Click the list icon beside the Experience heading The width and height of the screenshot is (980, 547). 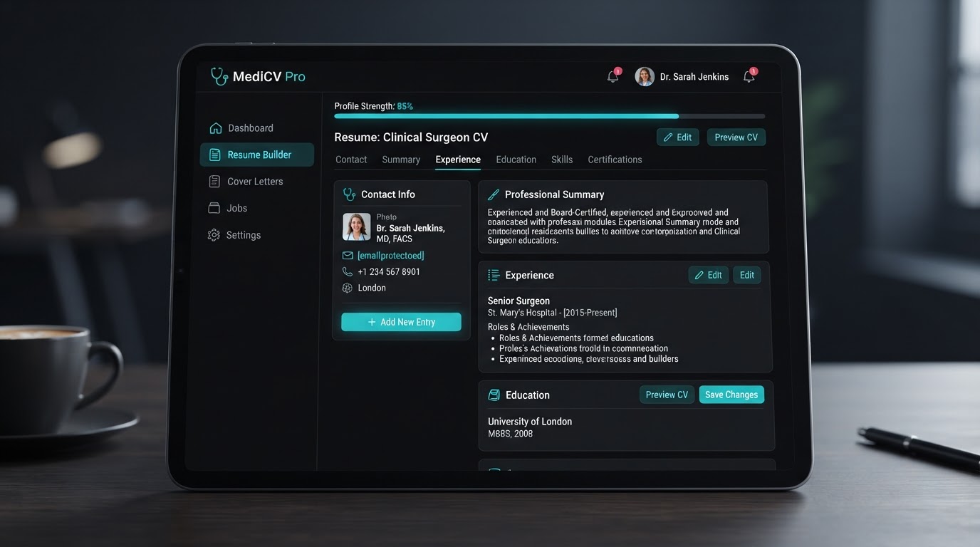(494, 275)
